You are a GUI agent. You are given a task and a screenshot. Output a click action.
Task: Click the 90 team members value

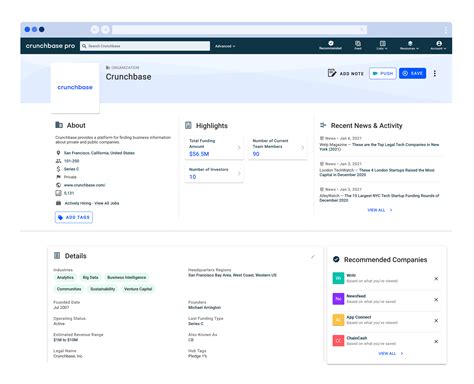point(256,154)
